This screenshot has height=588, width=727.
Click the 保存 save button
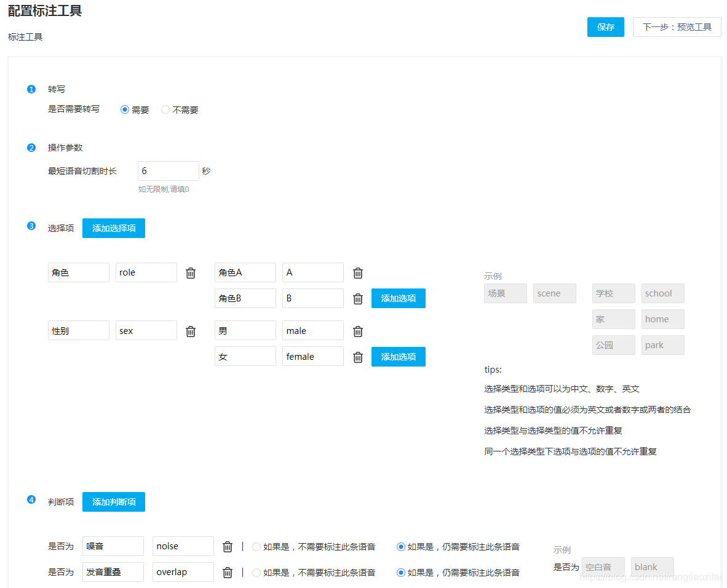[605, 27]
